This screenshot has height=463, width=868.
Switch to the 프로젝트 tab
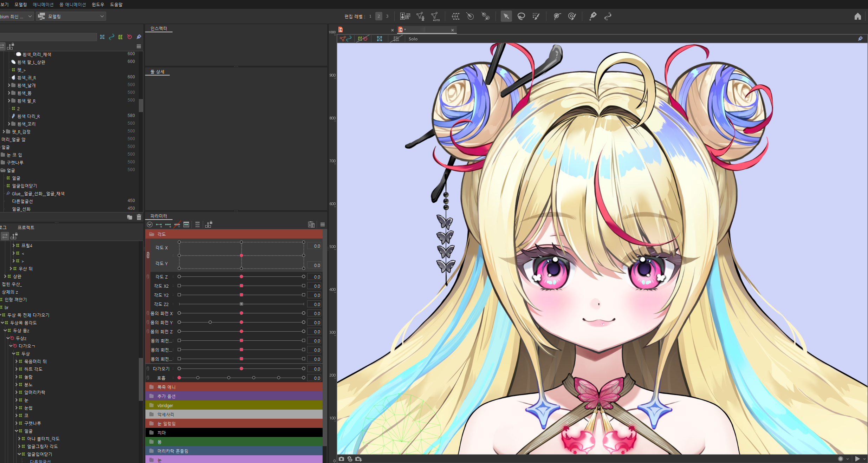[26, 228]
